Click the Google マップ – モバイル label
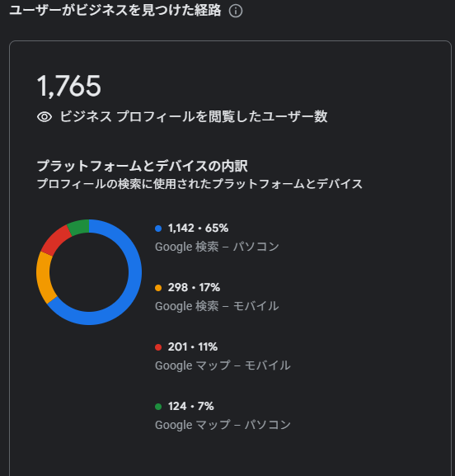455x476 pixels. (223, 365)
